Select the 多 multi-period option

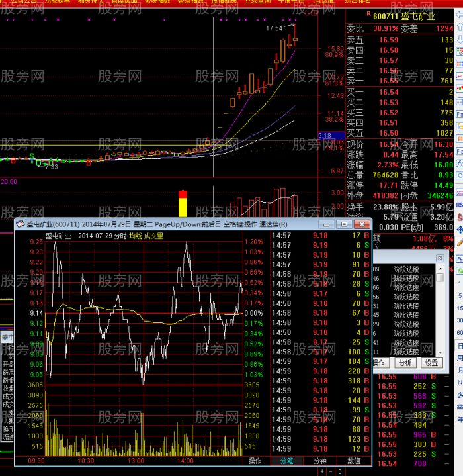[460, 395]
